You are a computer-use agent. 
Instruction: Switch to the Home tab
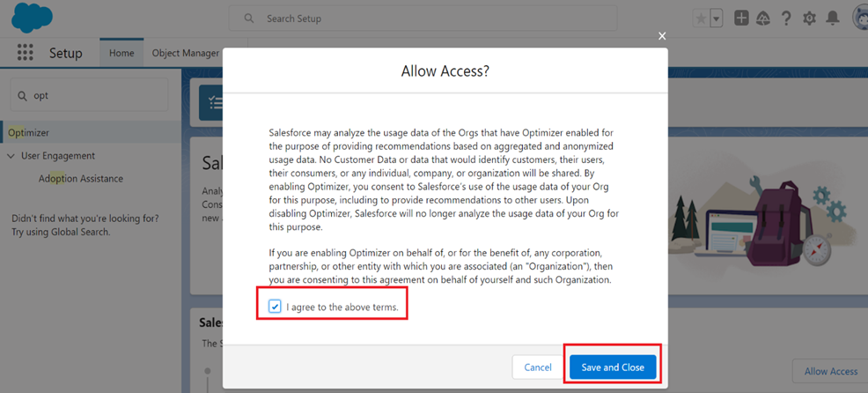(x=121, y=53)
